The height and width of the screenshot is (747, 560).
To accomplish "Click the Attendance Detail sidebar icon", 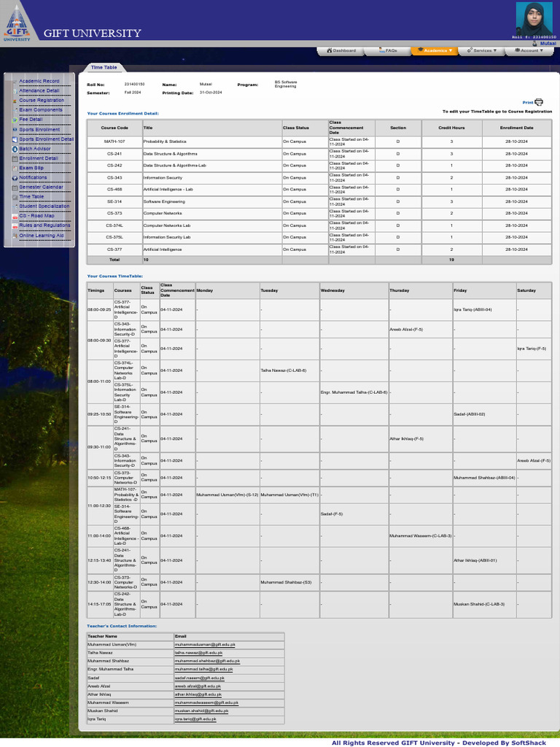I will coord(15,91).
